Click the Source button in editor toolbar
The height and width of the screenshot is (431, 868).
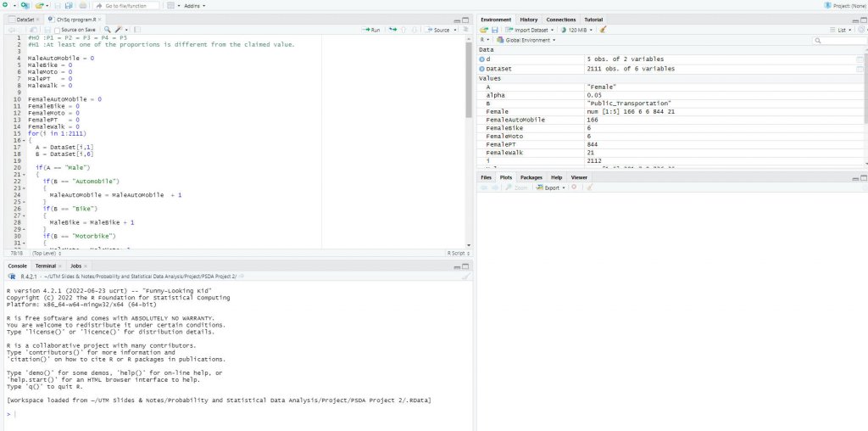pyautogui.click(x=440, y=30)
